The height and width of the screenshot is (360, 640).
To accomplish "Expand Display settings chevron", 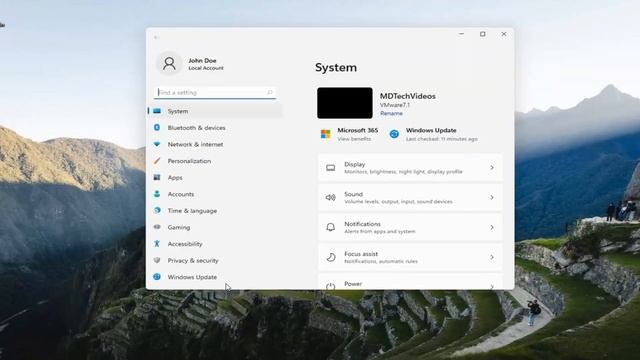I will (492, 168).
